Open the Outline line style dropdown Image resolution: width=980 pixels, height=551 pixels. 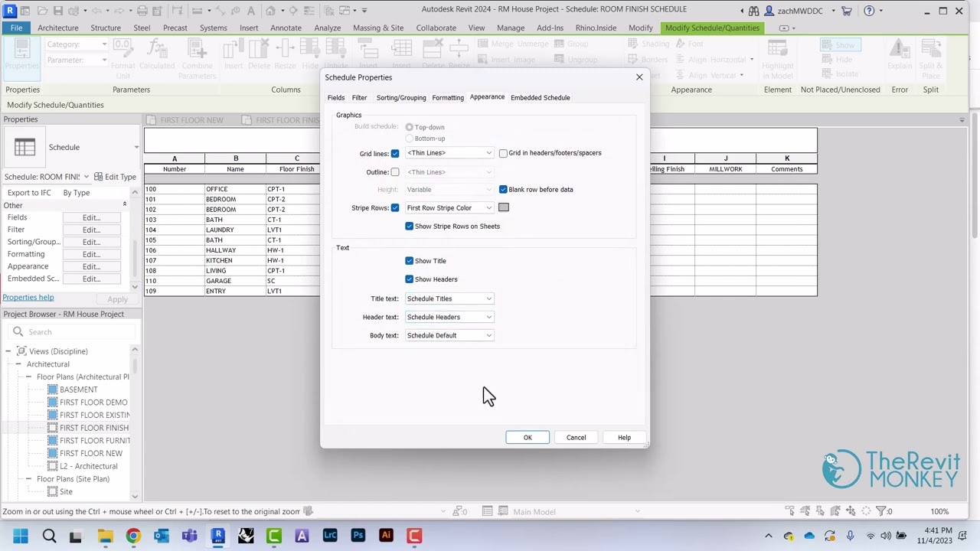click(x=449, y=172)
